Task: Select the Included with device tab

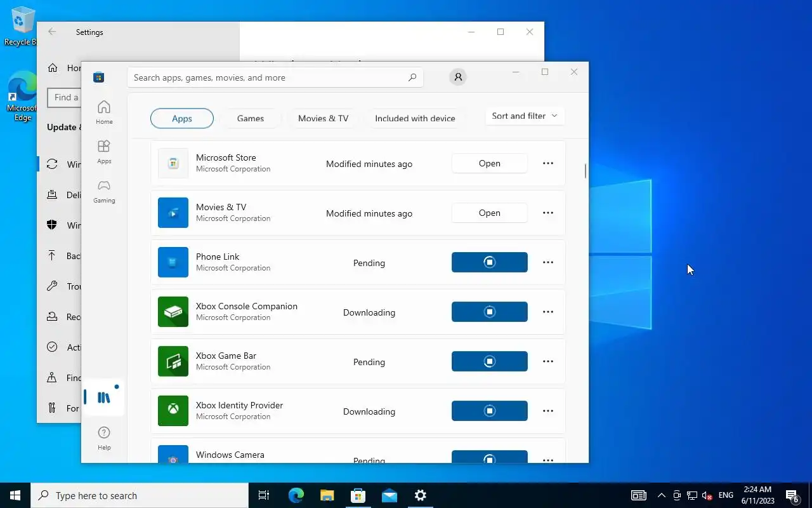Action: (x=415, y=118)
